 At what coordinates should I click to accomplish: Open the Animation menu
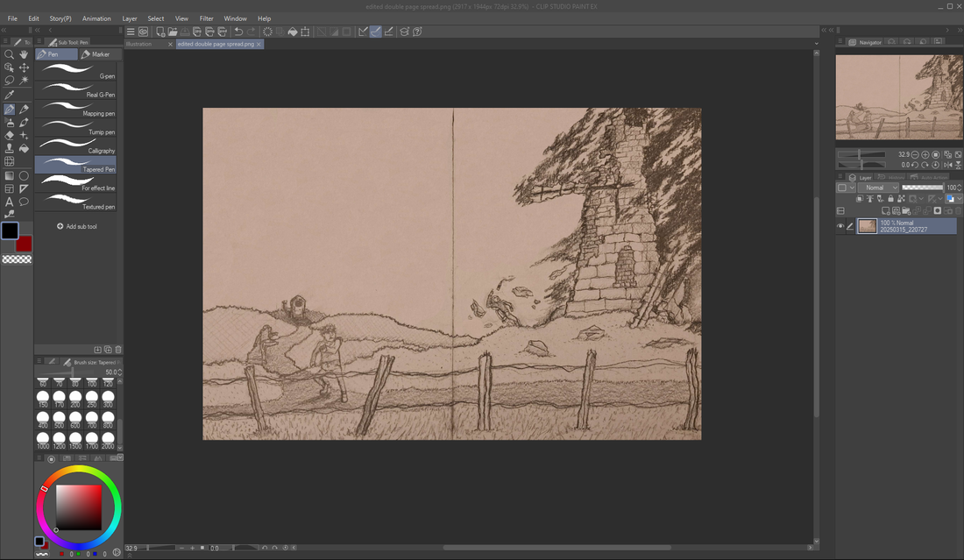tap(96, 18)
